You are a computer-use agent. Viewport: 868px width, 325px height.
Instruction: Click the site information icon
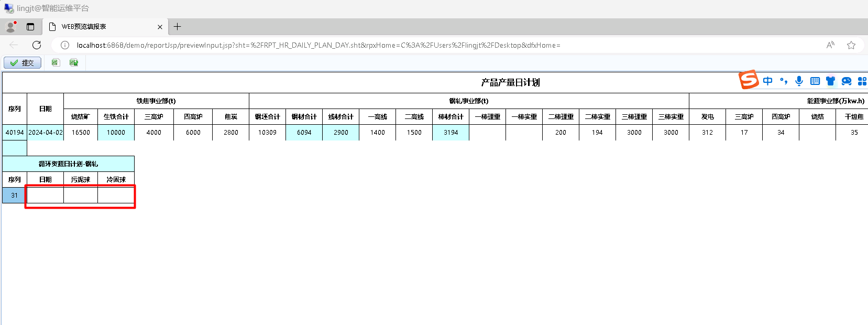tap(65, 45)
